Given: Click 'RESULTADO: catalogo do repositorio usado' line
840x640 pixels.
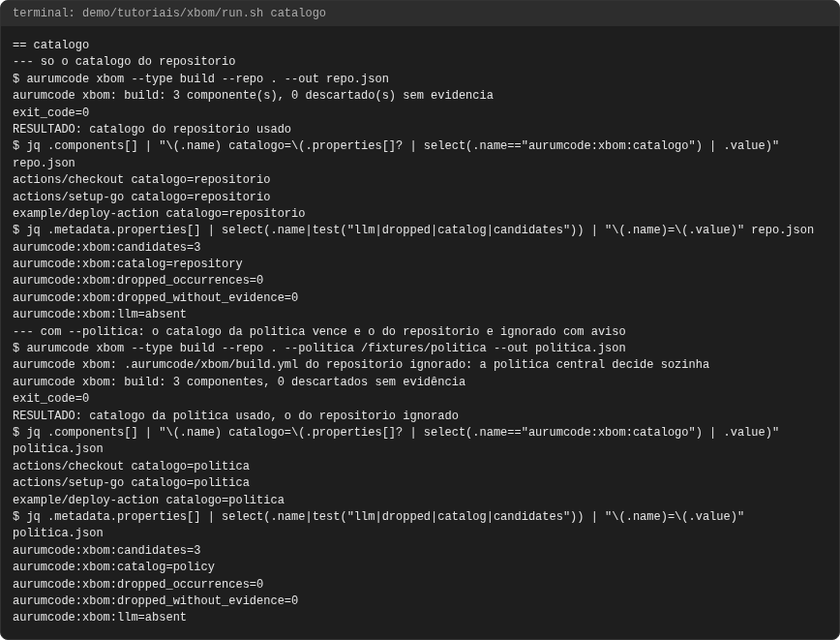Looking at the screenshot, I should [x=152, y=129].
